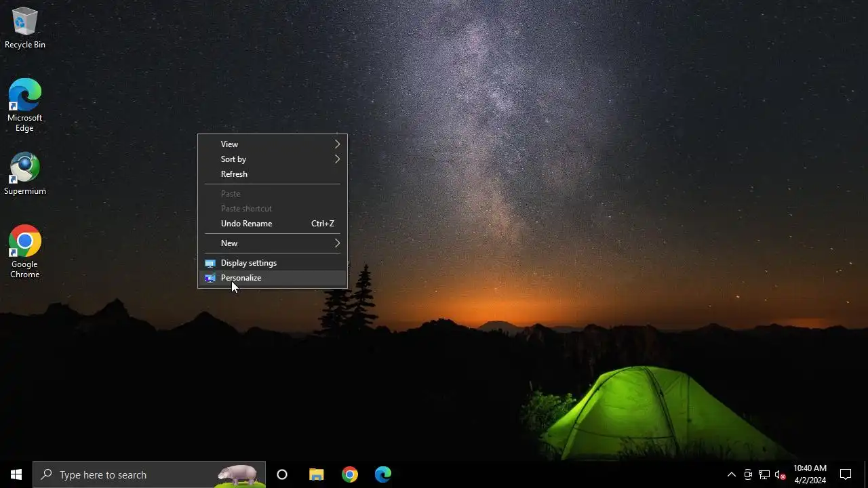Screen dimensions: 868x488
Task: Choose View in the context menu
Action: (x=273, y=144)
